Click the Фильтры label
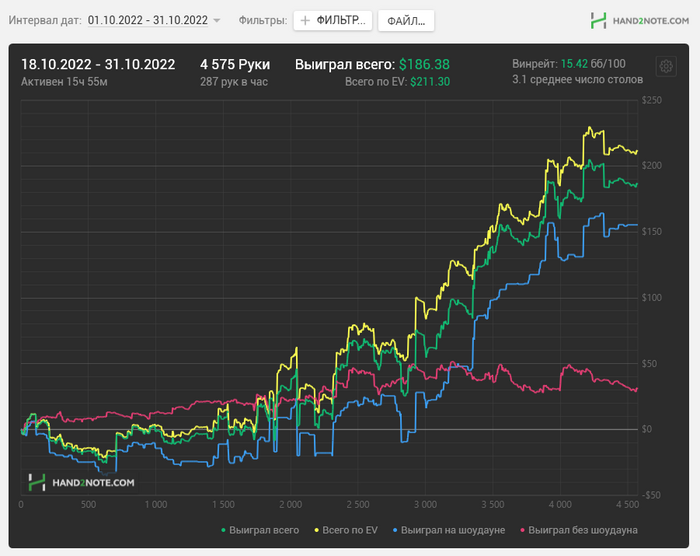This screenshot has width=700, height=556. (262, 20)
